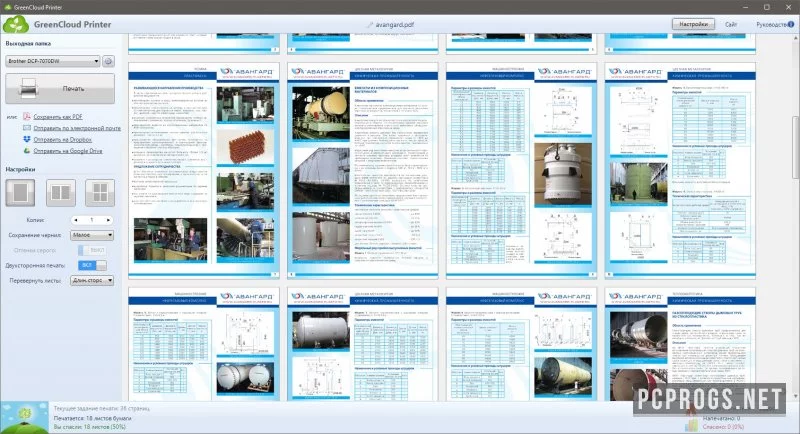The height and width of the screenshot is (434, 800).
Task: Open the Сохранить как PDF link
Action: point(58,117)
